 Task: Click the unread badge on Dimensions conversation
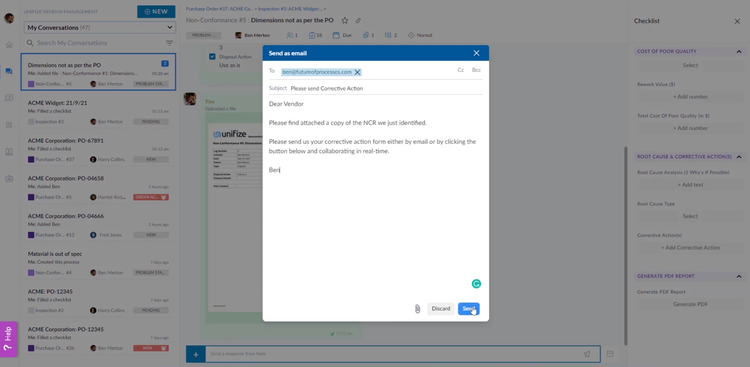point(165,64)
